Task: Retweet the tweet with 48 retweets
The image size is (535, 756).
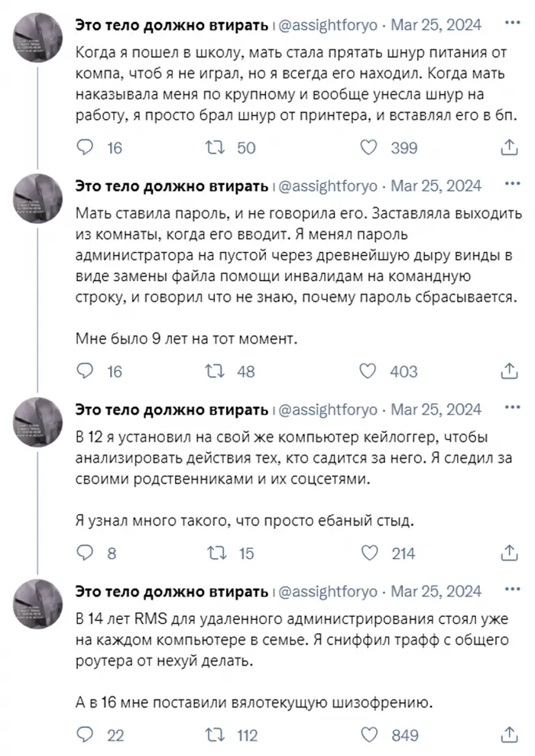Action: [x=216, y=371]
